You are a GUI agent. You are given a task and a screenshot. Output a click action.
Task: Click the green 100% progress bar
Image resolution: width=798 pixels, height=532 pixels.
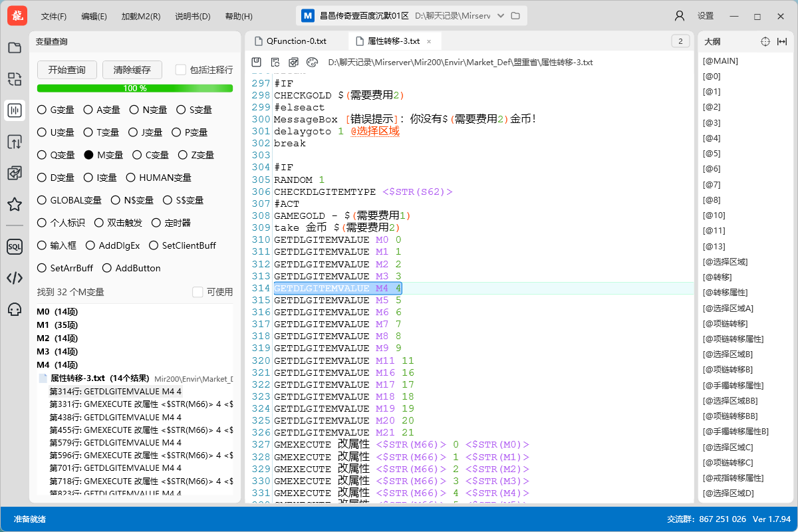click(x=134, y=87)
